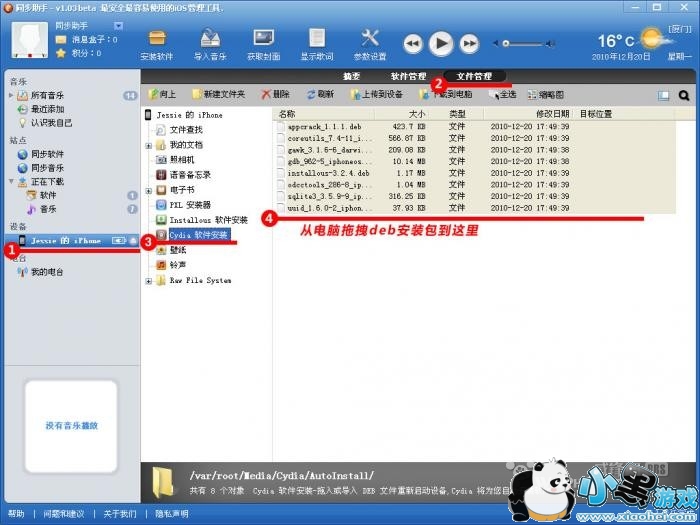The image size is (700, 525).
Task: Open the 消息盒子 message box
Action: [x=88, y=40]
